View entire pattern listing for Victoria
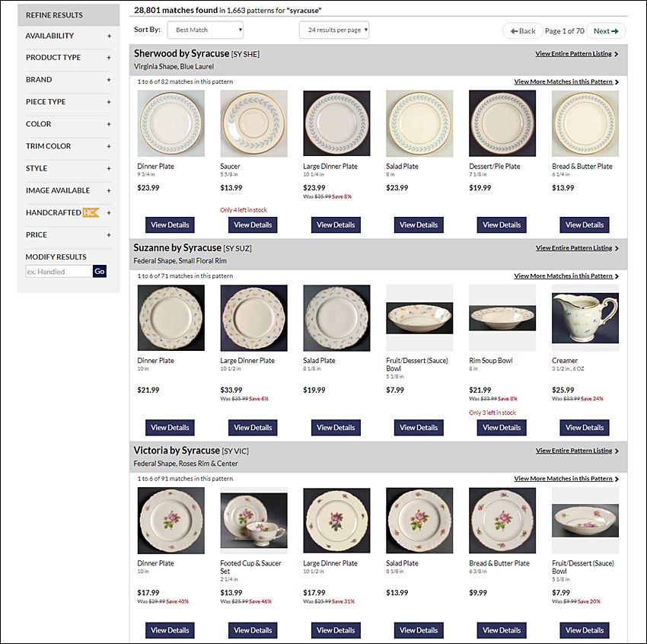Image resolution: width=647 pixels, height=644 pixels. click(x=577, y=451)
